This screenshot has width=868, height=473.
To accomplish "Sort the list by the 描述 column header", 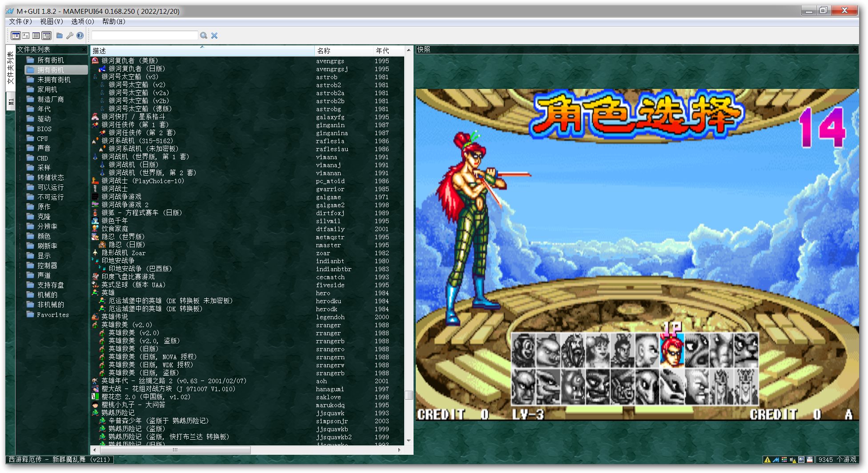I will pyautogui.click(x=202, y=51).
